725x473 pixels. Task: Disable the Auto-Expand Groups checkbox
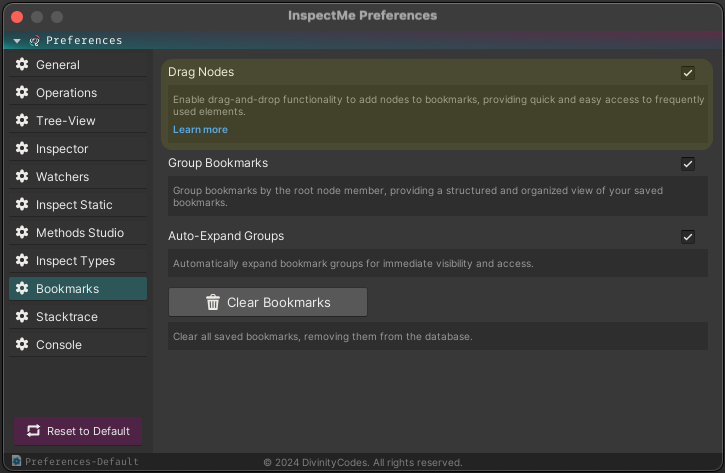point(688,237)
